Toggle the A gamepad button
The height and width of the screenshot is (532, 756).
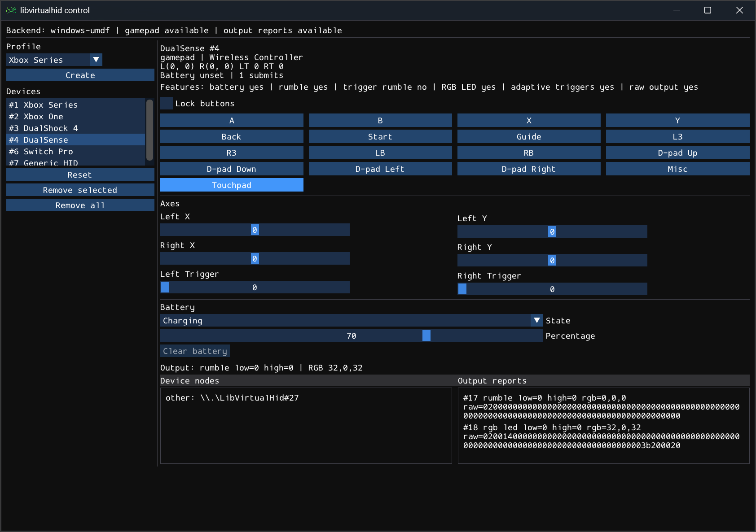[232, 120]
